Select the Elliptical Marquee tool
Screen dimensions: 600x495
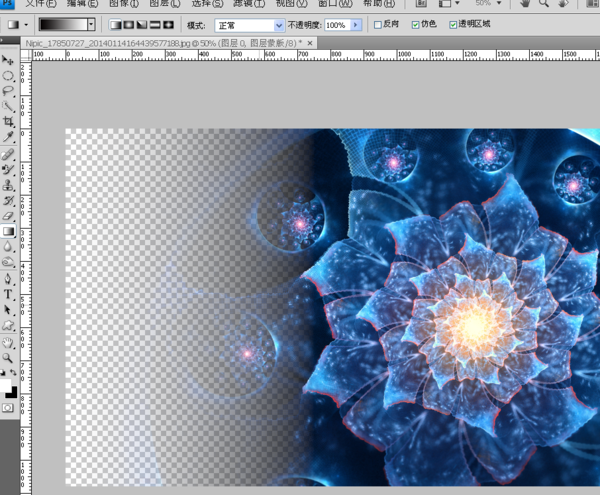pos(8,76)
